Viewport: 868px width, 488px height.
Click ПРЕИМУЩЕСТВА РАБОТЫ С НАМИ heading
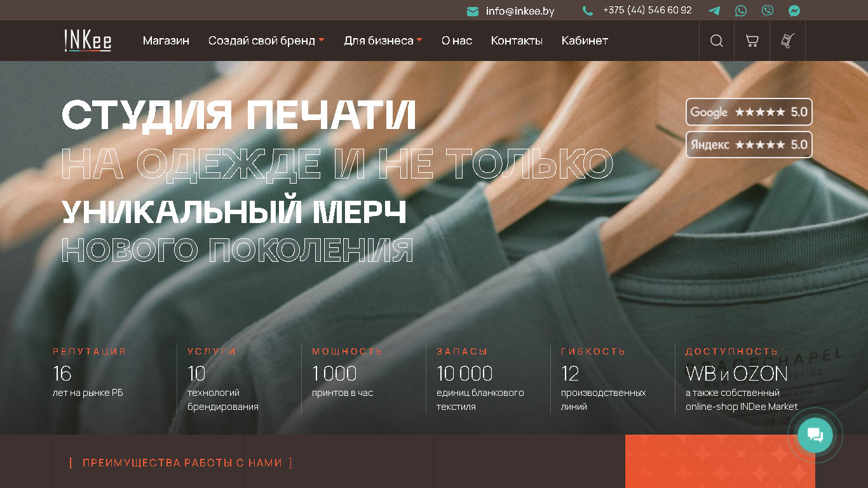[x=182, y=463]
